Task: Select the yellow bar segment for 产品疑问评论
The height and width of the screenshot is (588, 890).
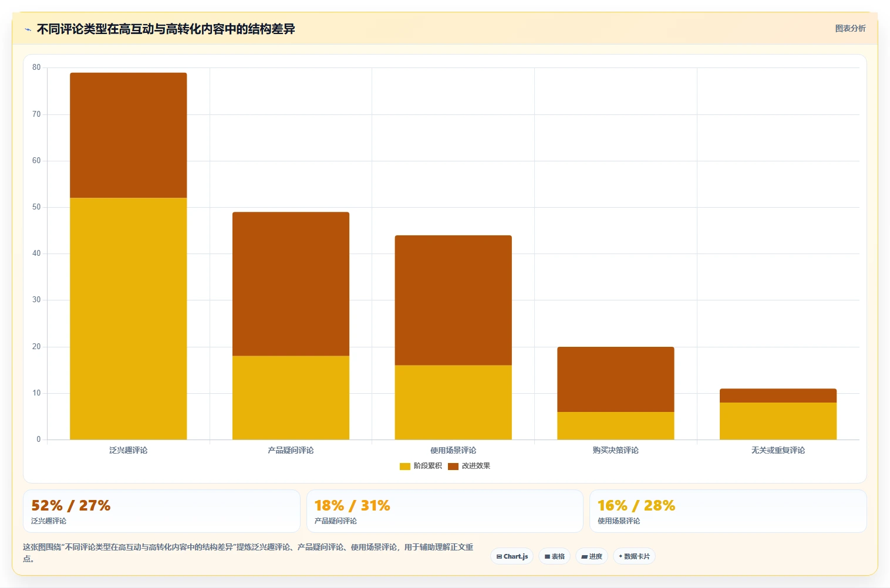Action: [x=291, y=397]
